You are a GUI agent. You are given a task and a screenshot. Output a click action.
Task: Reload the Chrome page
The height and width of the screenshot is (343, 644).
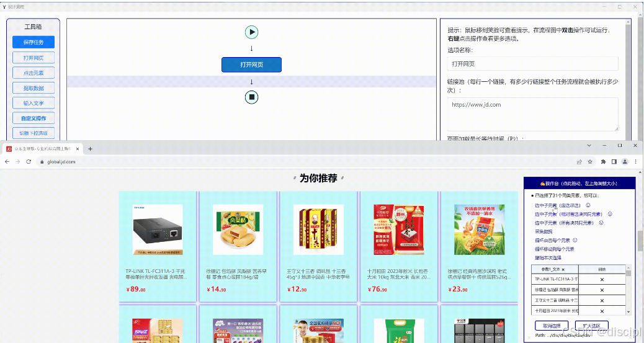[x=29, y=162]
